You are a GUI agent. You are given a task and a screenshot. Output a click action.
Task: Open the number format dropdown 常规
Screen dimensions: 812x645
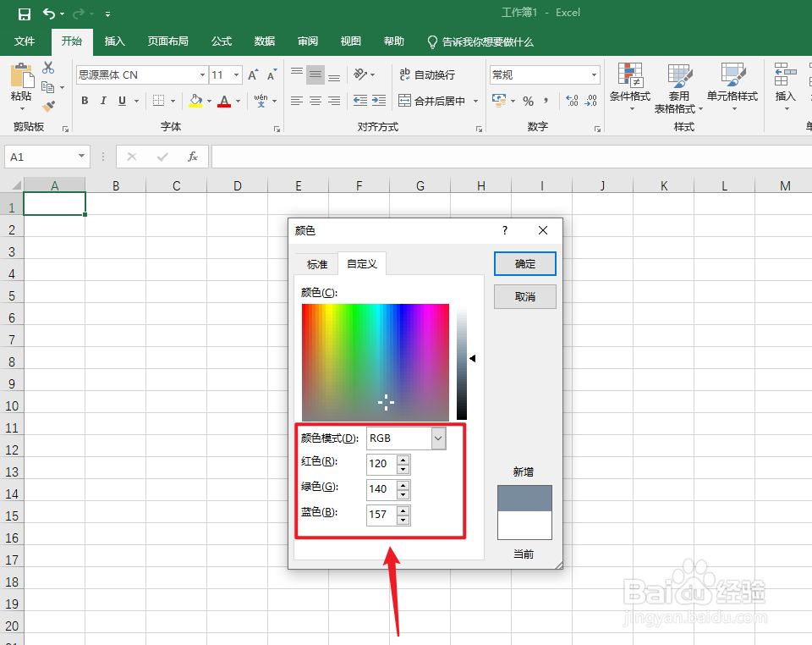coord(594,75)
